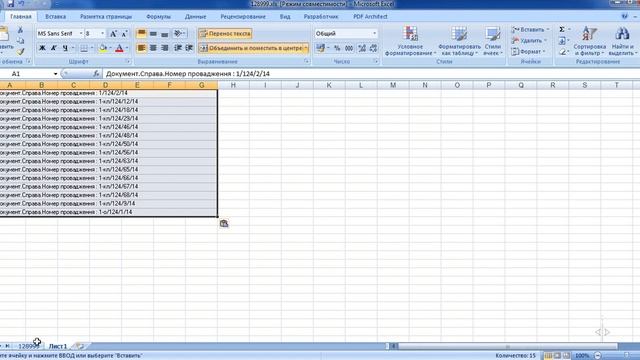Increase decimal places
Viewport: 640px width, 360px height.
(362, 48)
